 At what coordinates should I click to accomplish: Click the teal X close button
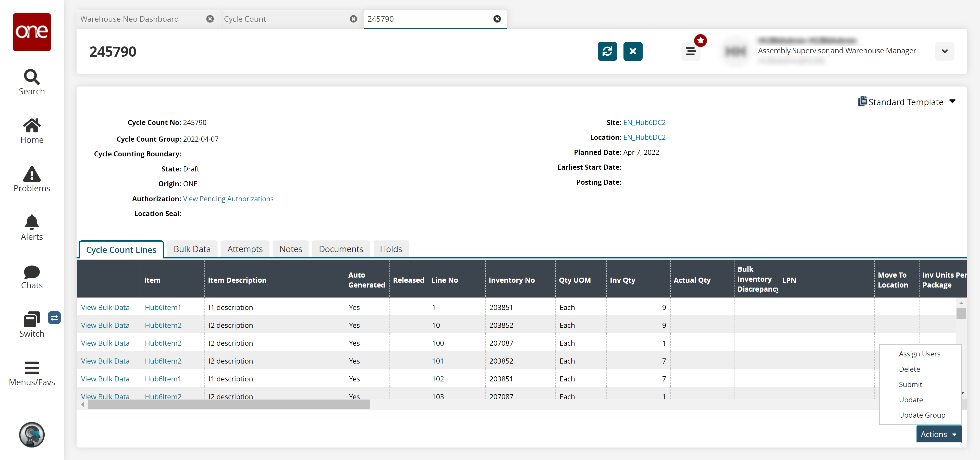632,51
